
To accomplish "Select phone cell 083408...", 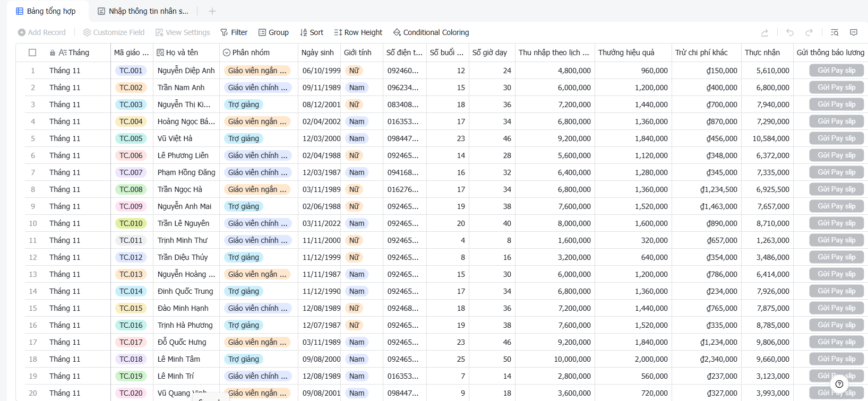I will (x=404, y=104).
